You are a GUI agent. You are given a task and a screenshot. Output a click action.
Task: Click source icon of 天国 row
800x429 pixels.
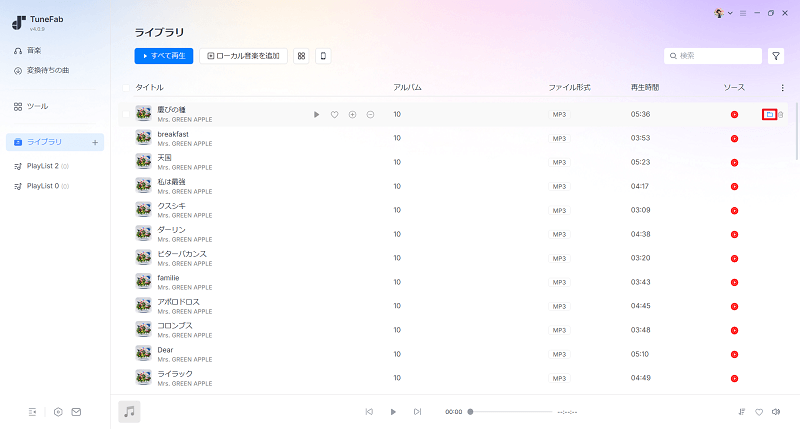point(734,163)
